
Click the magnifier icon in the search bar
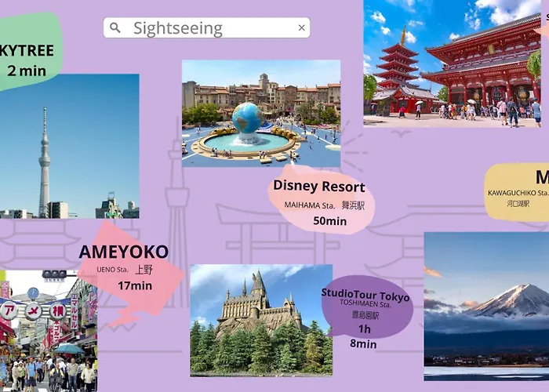pyautogui.click(x=115, y=27)
